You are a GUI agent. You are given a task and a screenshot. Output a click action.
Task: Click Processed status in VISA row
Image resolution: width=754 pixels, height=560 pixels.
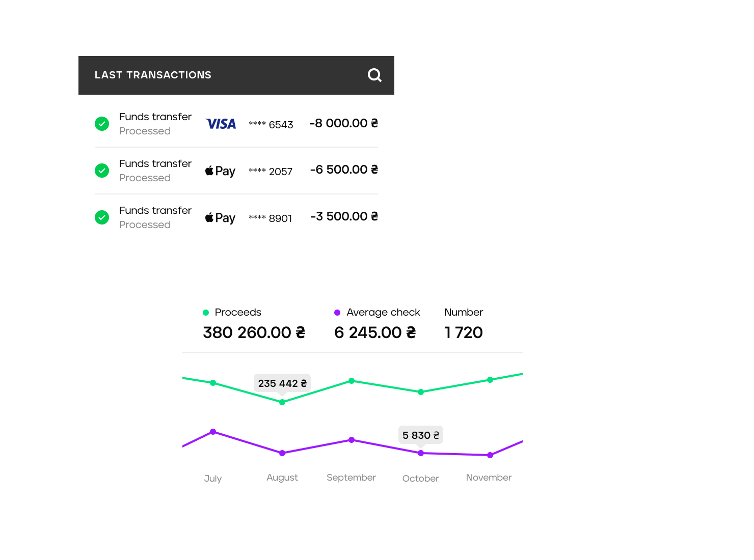pyautogui.click(x=145, y=131)
